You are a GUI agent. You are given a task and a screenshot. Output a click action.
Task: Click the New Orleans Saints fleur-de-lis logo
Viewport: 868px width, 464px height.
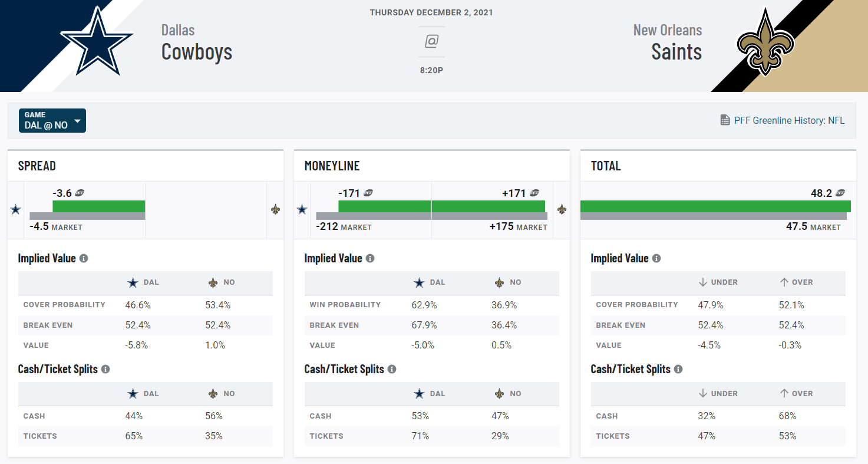click(765, 41)
